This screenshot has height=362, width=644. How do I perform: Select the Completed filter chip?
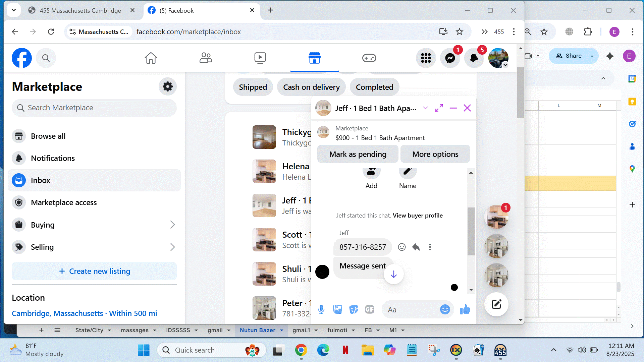tap(374, 87)
